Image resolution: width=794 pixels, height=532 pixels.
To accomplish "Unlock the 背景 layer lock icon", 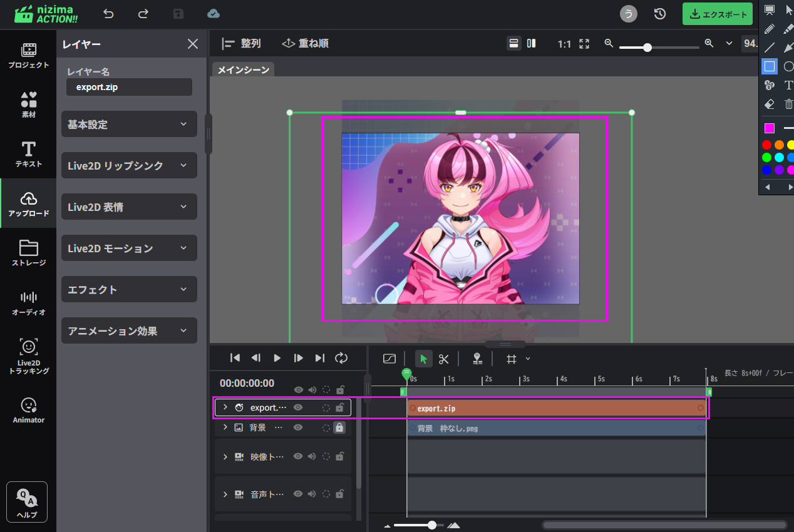I will (x=339, y=428).
